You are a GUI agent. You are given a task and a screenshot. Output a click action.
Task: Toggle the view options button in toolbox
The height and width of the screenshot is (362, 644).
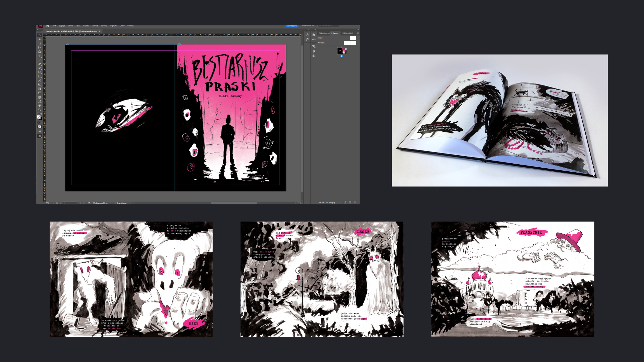[x=40, y=131]
